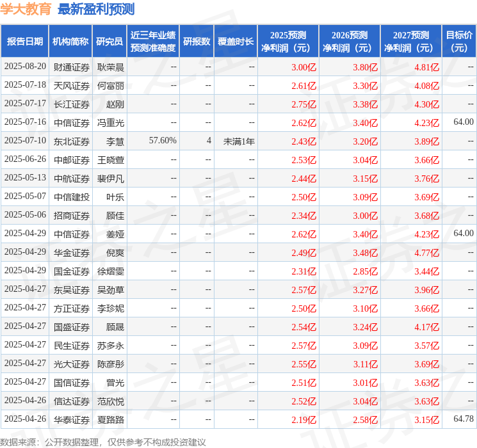Screen dimensions: 477x448
Task: Select analyst 赵刚
Action: 115,104
